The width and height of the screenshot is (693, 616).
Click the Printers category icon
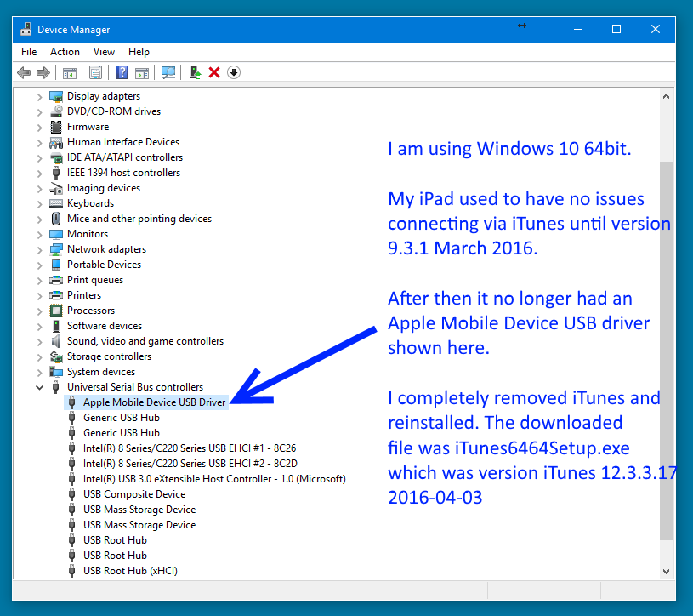56,295
